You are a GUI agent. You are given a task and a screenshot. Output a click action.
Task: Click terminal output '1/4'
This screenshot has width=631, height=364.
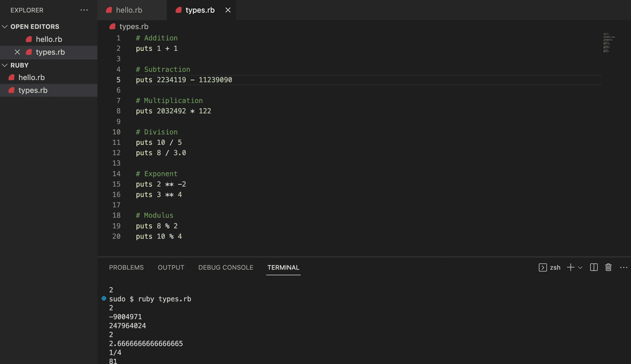coord(115,352)
